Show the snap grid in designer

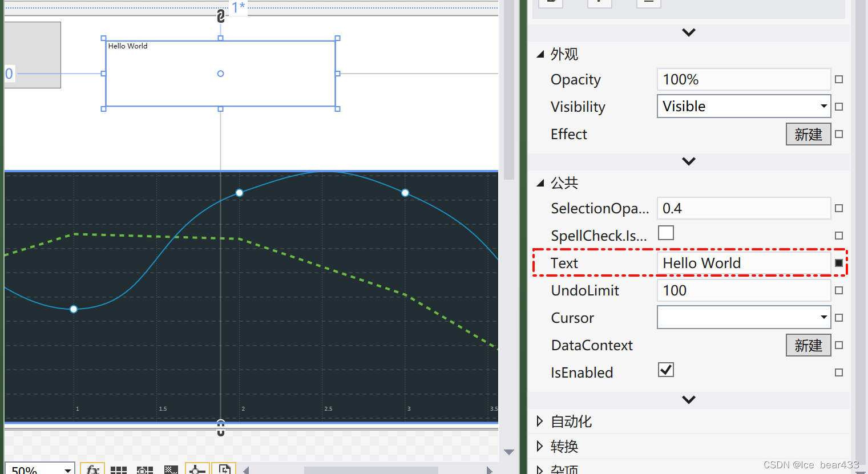click(x=119, y=469)
